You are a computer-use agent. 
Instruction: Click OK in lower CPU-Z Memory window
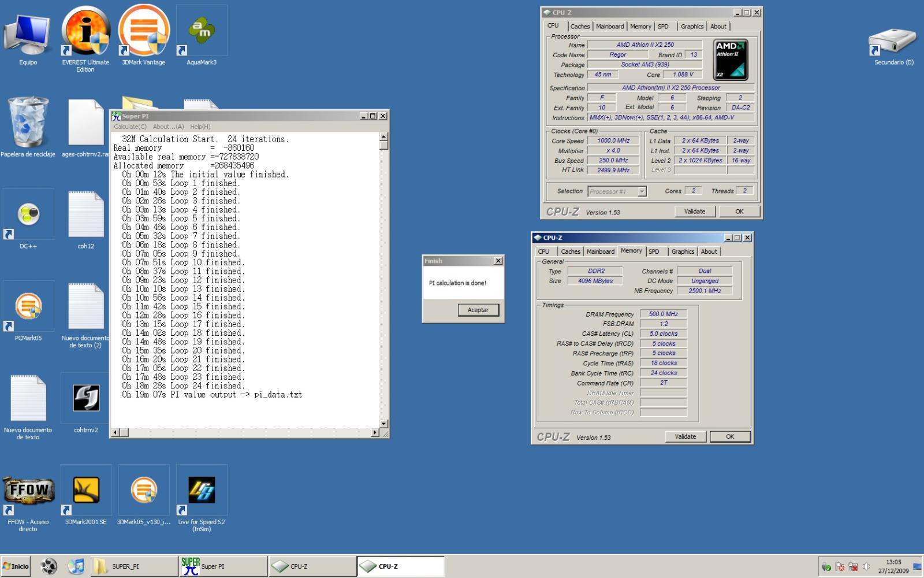730,436
